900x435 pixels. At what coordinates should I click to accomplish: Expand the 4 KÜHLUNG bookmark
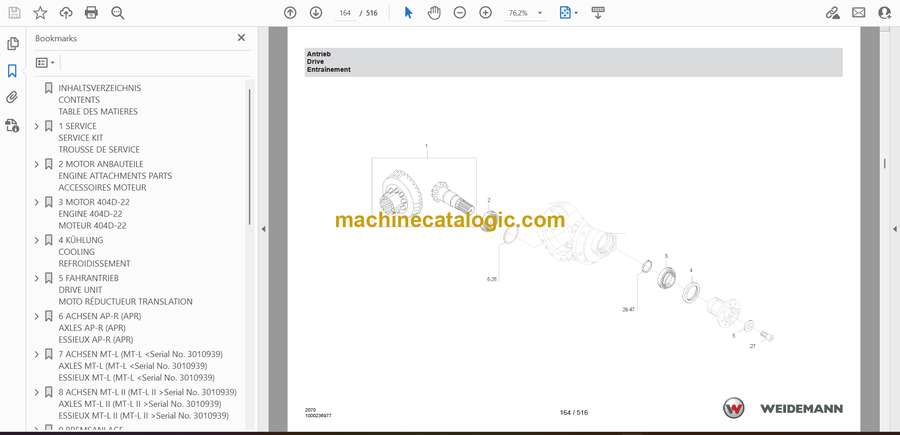[x=37, y=240]
